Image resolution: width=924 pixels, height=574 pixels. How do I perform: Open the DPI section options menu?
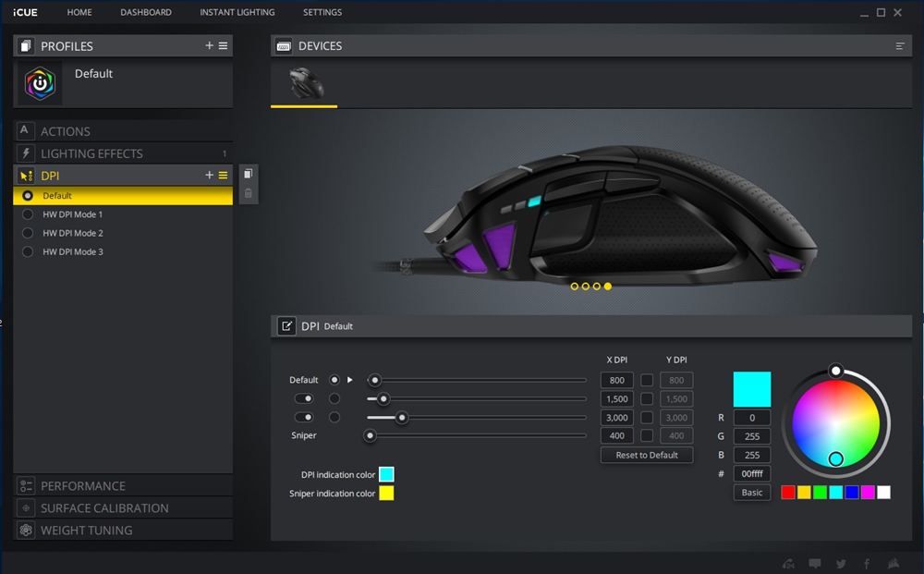[x=224, y=175]
